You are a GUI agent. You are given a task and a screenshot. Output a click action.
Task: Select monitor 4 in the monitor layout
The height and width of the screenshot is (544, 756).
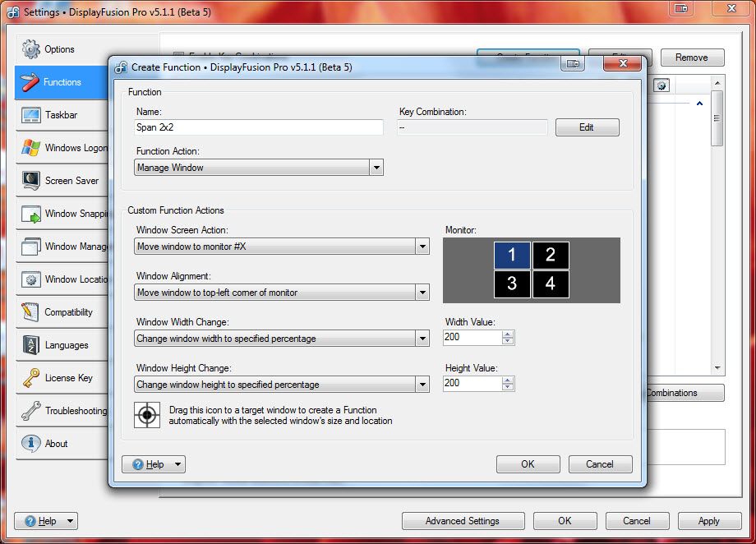tap(551, 285)
